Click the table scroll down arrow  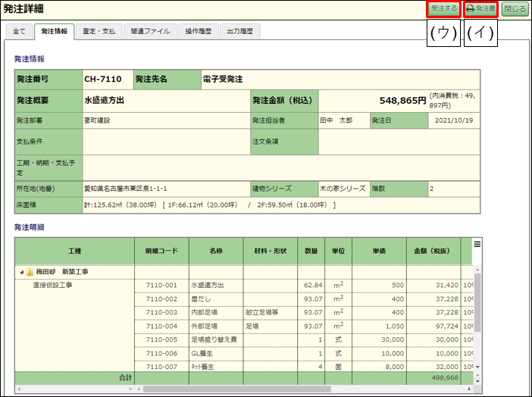click(477, 367)
